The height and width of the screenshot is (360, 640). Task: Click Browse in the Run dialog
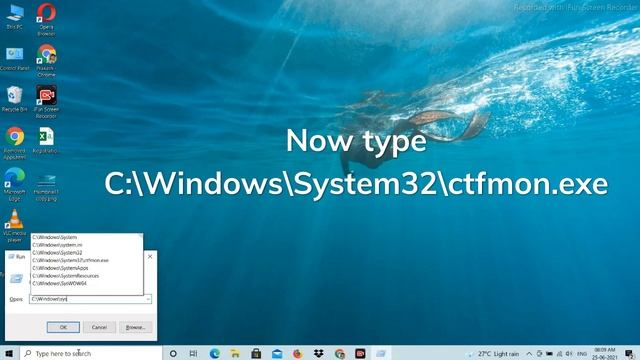click(x=136, y=327)
